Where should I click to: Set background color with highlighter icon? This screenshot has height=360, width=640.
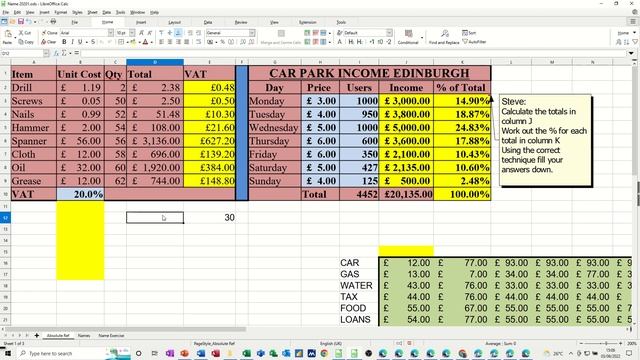point(133,42)
